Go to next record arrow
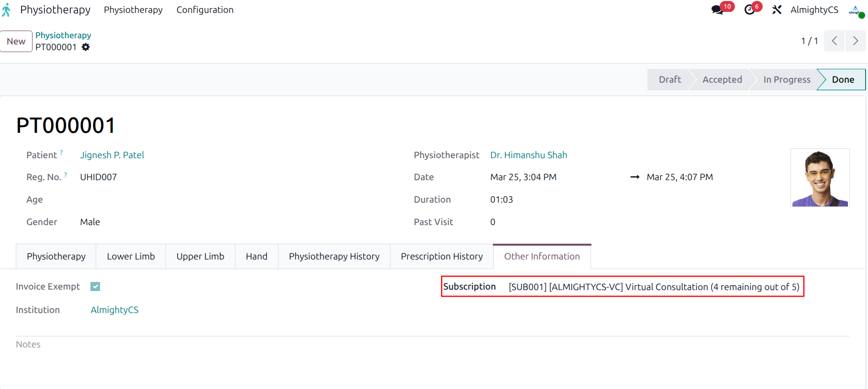This screenshot has width=868, height=389. [856, 41]
